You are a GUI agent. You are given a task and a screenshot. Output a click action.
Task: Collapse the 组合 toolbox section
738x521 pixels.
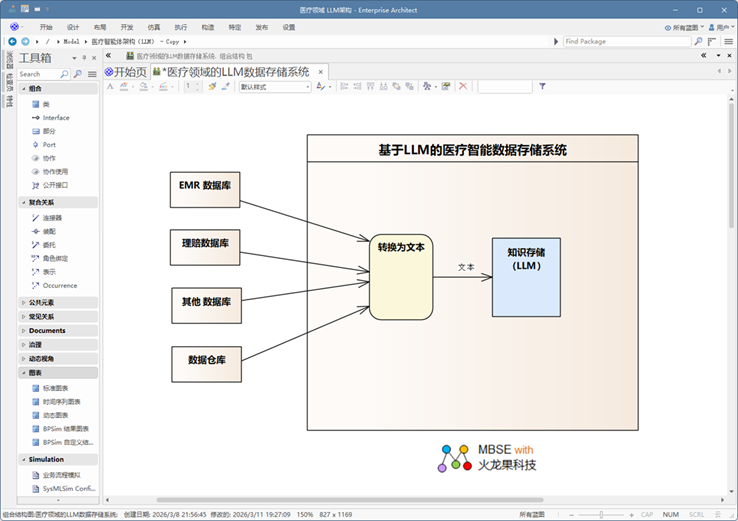pyautogui.click(x=23, y=89)
